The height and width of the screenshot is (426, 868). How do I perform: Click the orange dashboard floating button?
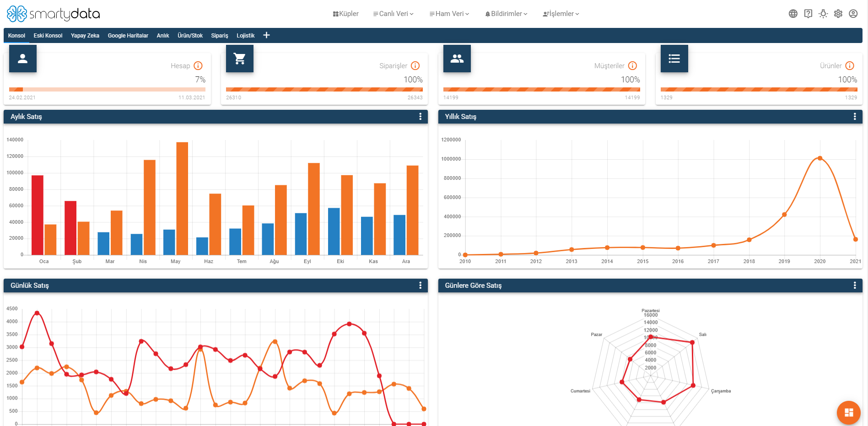coord(849,412)
